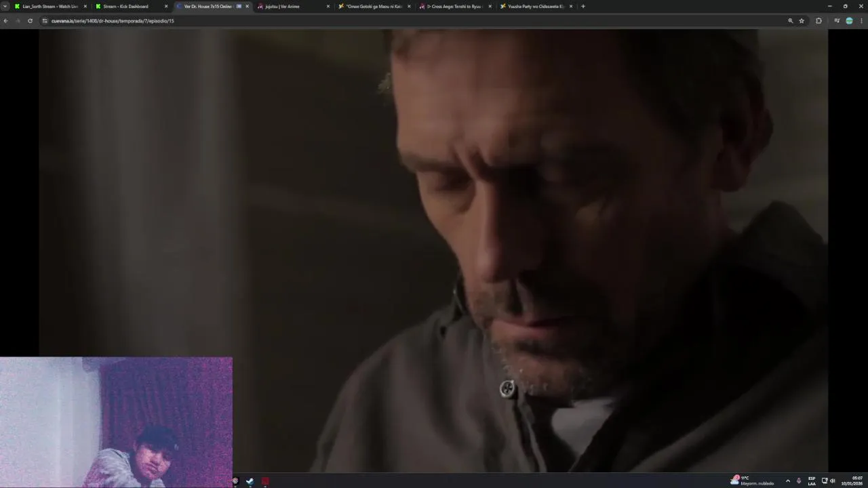Change the ESP LAA keyboard language
Viewport: 868px width, 488px height.
812,481
